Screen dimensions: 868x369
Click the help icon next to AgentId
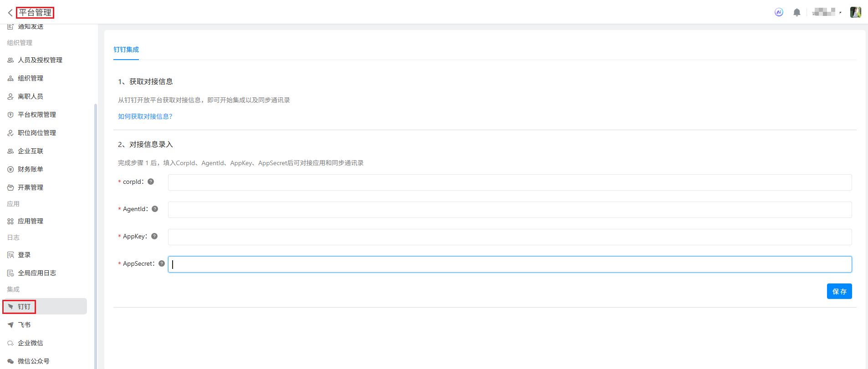tap(155, 209)
